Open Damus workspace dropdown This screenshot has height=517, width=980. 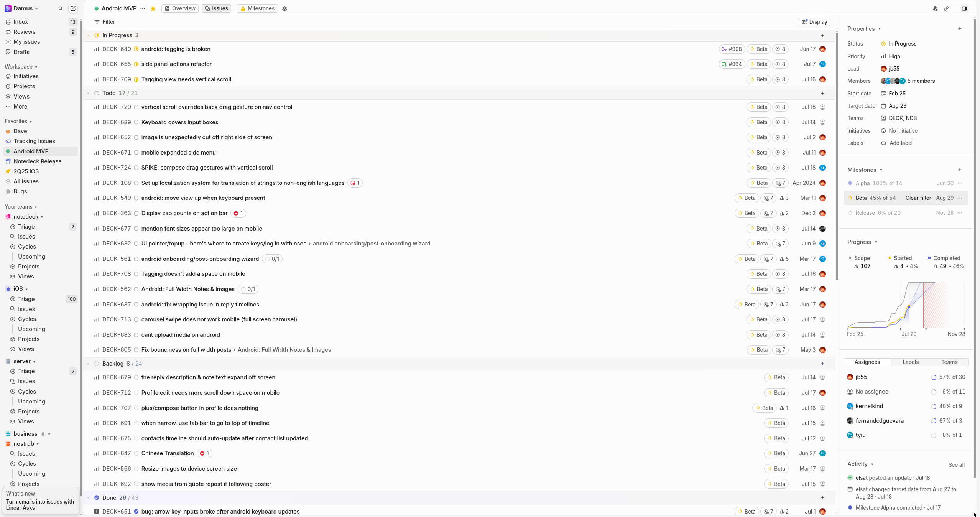click(21, 8)
